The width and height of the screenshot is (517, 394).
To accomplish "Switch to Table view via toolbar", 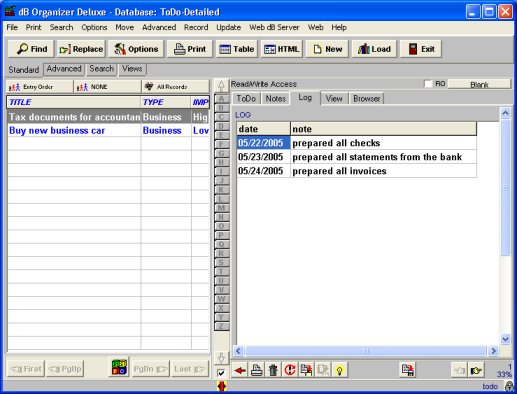I will (x=237, y=49).
